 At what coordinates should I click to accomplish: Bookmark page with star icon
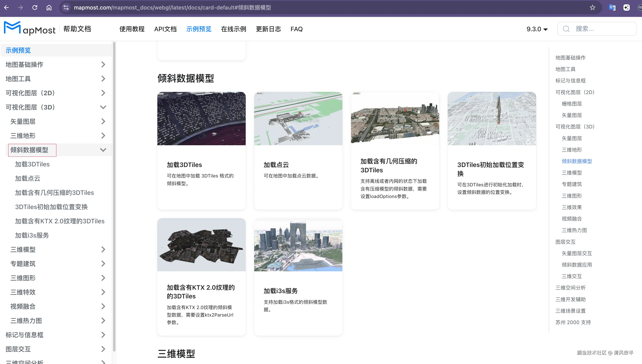[592, 8]
